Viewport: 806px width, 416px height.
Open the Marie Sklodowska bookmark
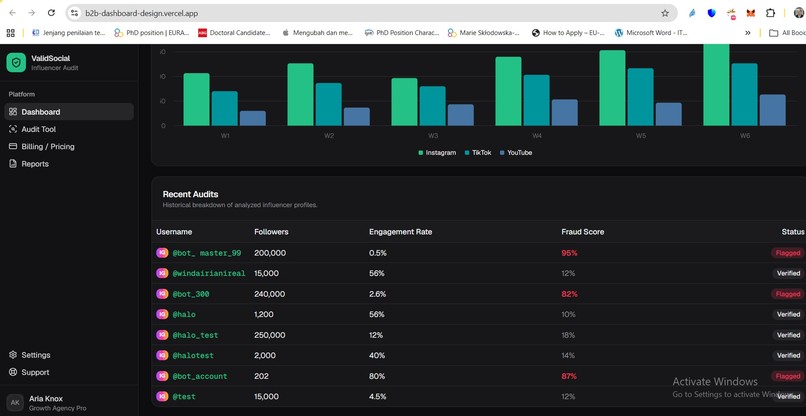click(484, 33)
